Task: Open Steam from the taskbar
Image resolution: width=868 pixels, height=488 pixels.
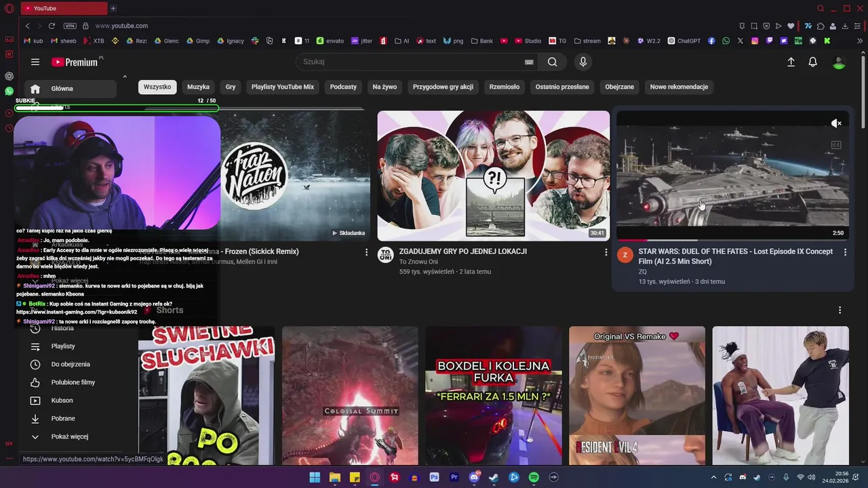Action: (x=494, y=477)
